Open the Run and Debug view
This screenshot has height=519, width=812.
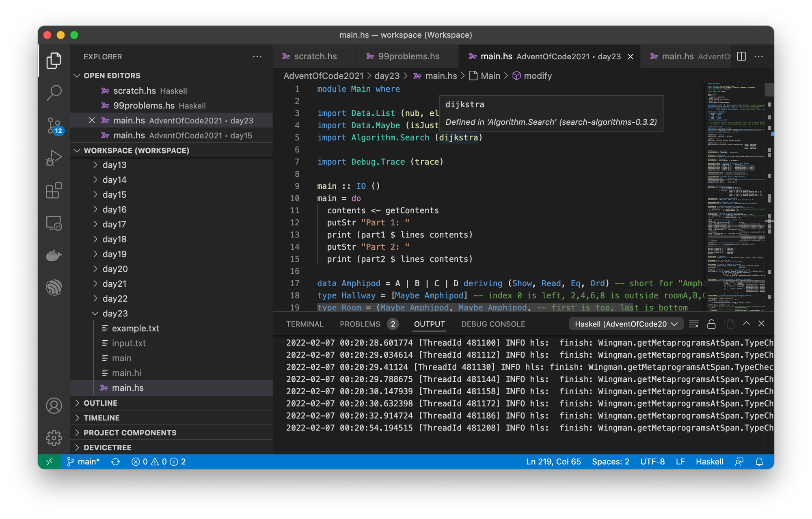[54, 158]
